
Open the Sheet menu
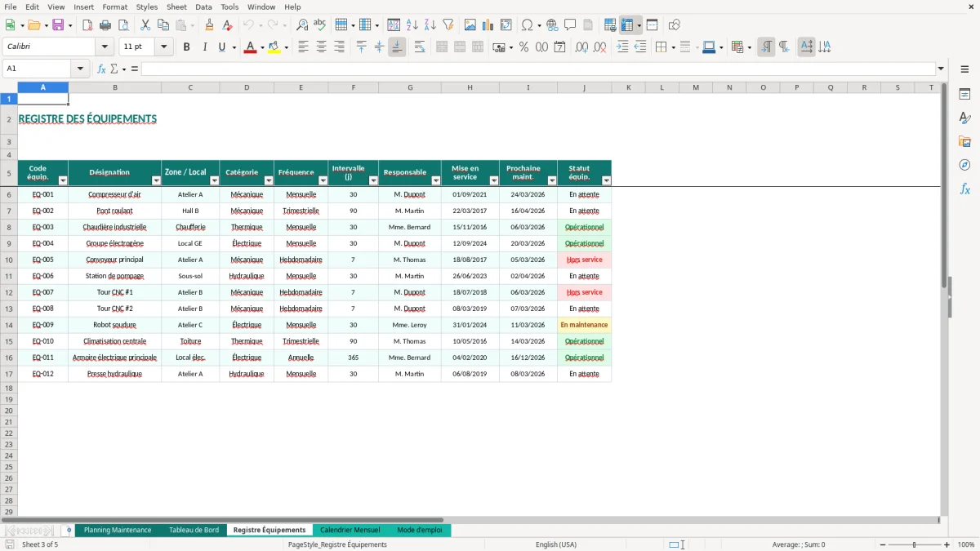tap(176, 7)
